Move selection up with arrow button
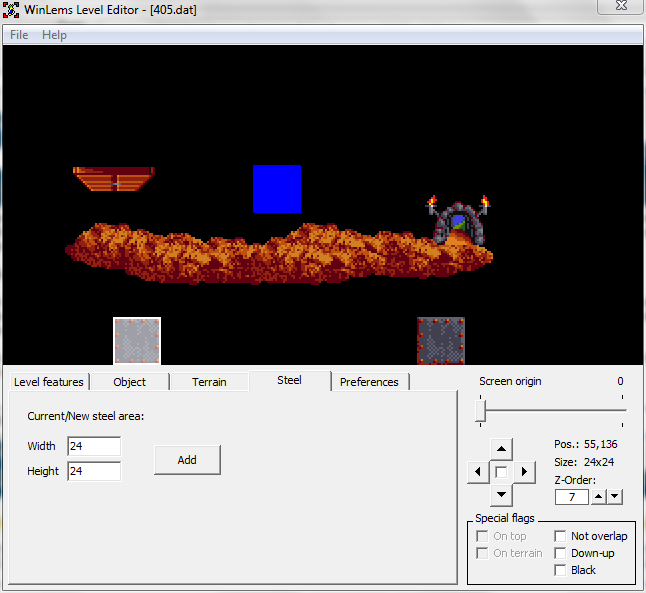 [x=501, y=449]
